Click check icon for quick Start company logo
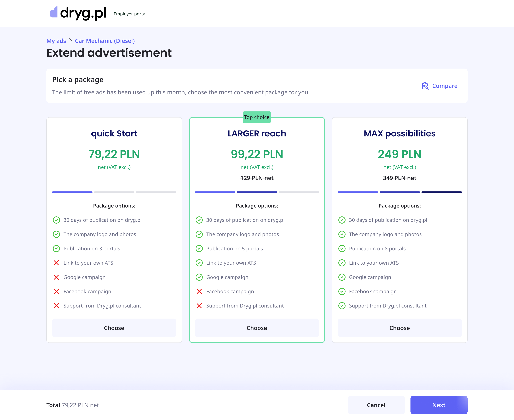This screenshot has width=514, height=420. [x=56, y=234]
